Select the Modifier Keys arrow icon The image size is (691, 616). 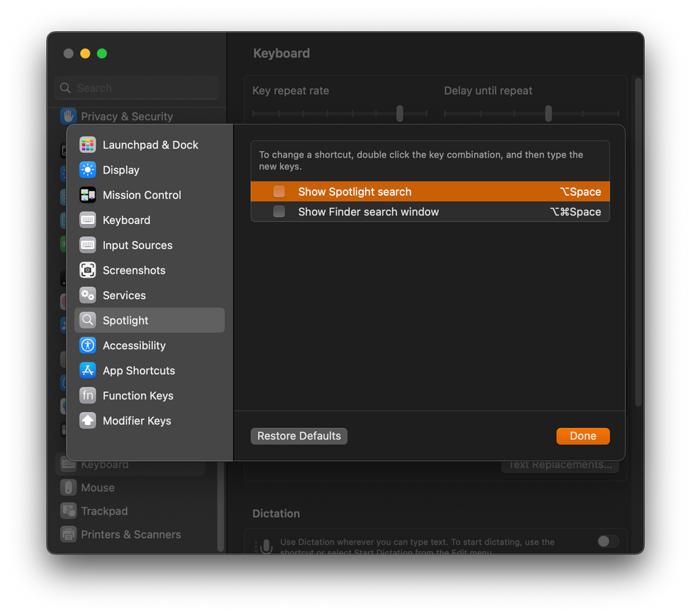pos(87,420)
